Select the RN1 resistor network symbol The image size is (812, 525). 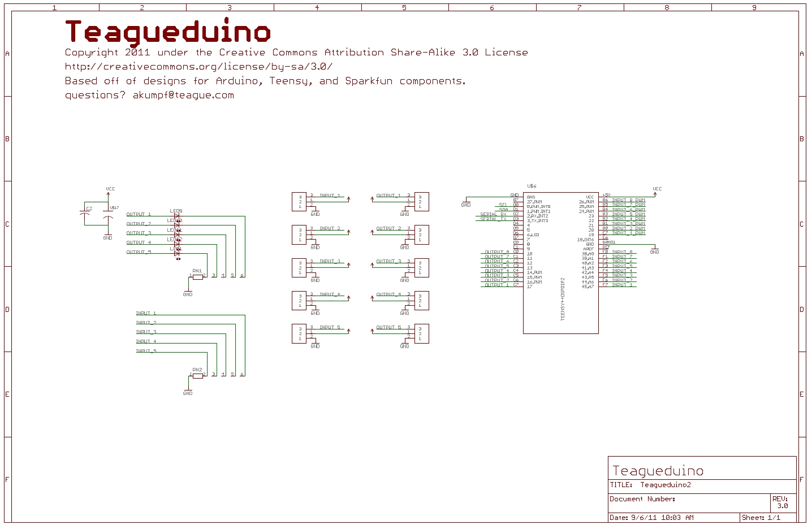[x=197, y=276]
